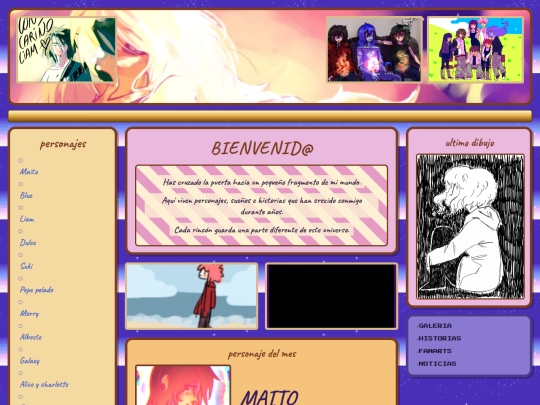Click the MAITO name title

tap(269, 397)
